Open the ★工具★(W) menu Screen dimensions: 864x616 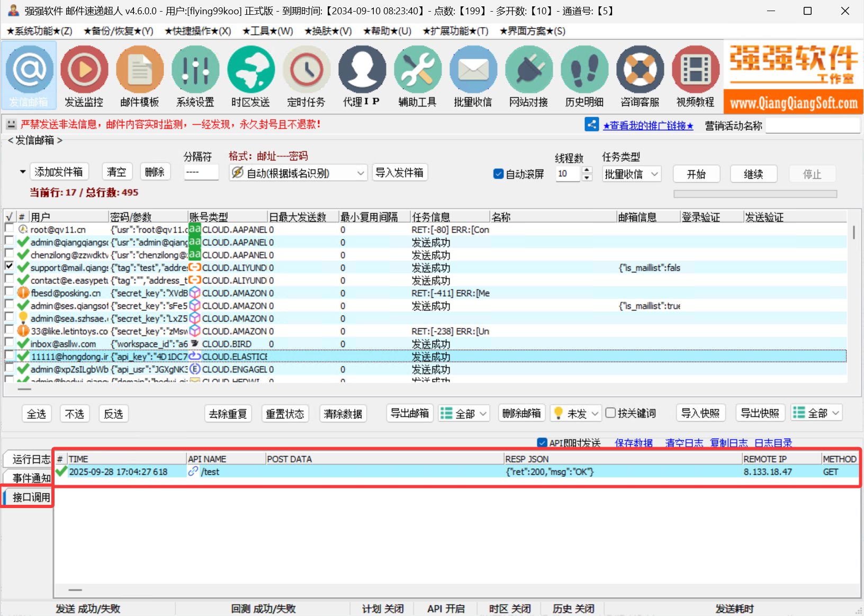pos(267,31)
